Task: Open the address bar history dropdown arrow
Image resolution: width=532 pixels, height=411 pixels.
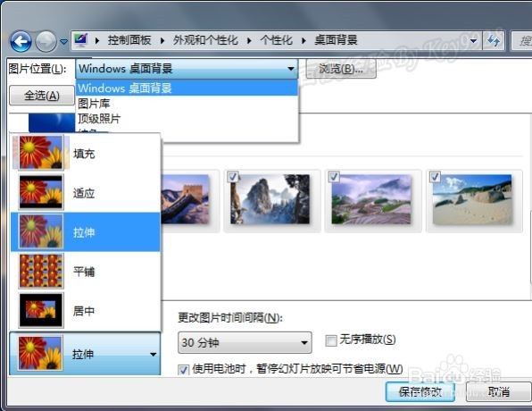Action: (x=474, y=41)
